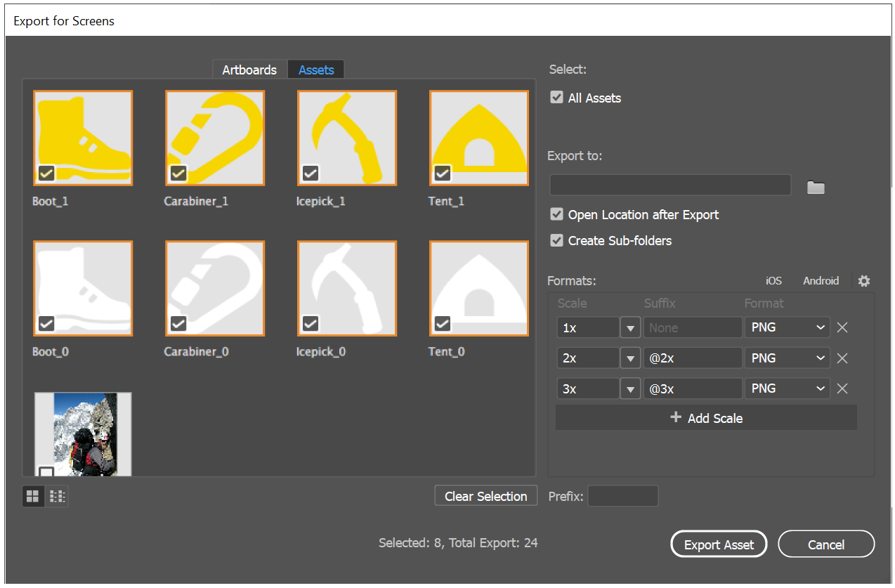895x588 pixels.
Task: Click the 2x scale value field
Action: (x=588, y=358)
